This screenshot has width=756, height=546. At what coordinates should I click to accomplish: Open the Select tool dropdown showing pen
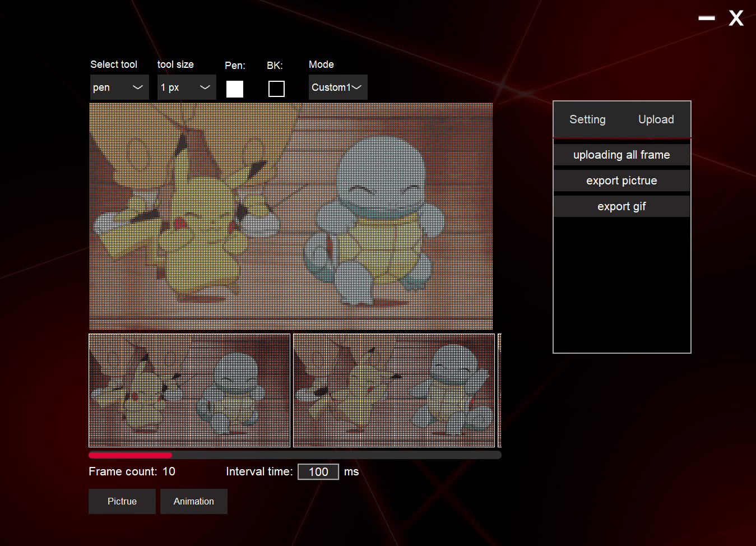(x=119, y=87)
